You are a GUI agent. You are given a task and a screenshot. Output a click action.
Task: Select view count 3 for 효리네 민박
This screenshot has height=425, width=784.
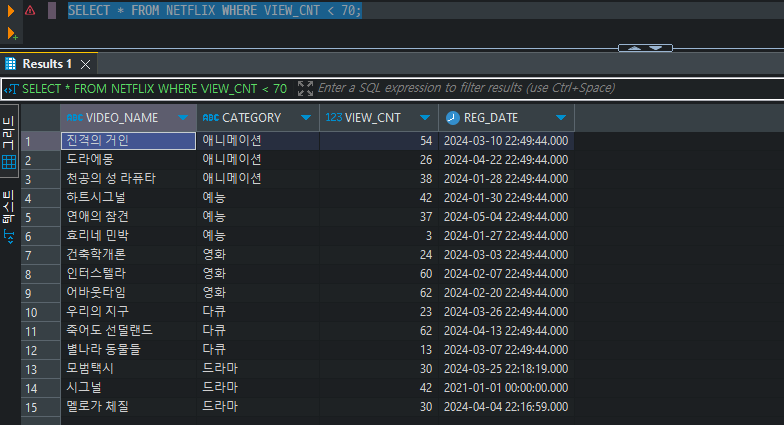pos(379,236)
